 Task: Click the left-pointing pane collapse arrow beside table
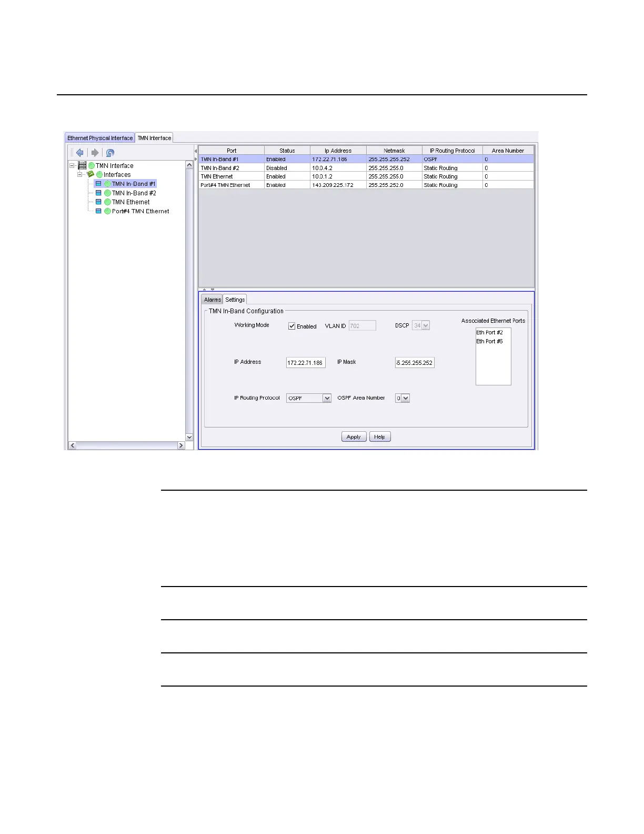click(196, 152)
